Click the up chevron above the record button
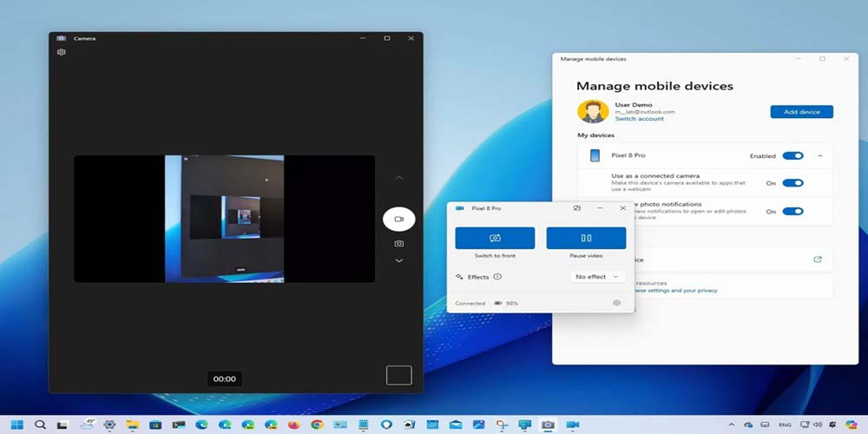Image resolution: width=868 pixels, height=434 pixels. [x=399, y=178]
